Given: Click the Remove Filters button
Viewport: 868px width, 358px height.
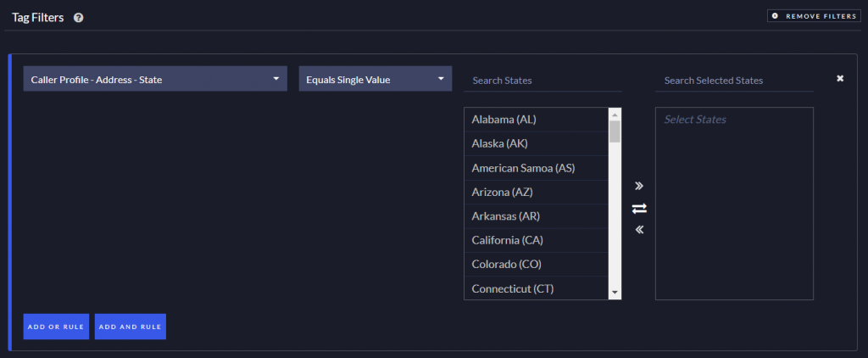Looking at the screenshot, I should (x=813, y=16).
